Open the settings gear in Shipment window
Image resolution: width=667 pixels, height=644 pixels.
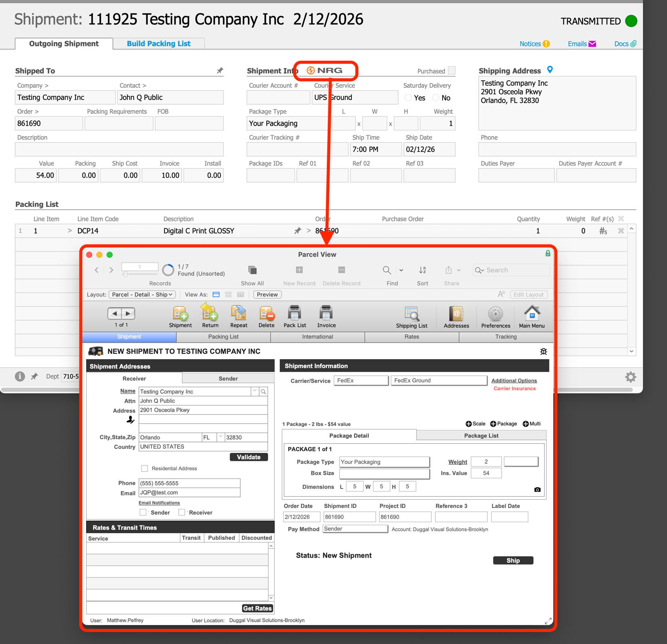coord(631,377)
